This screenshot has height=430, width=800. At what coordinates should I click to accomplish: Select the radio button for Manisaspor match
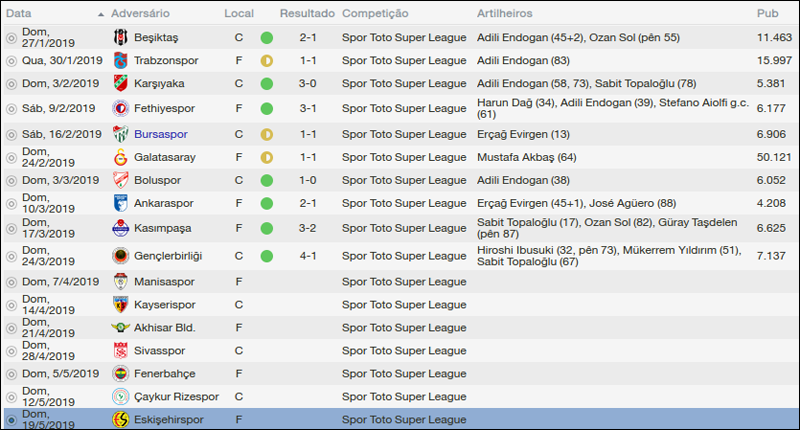(11, 282)
